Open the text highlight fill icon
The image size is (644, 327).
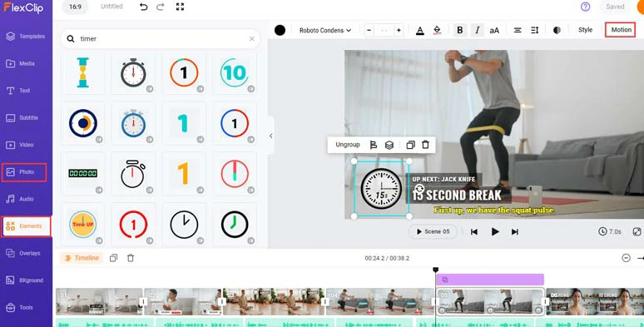[437, 30]
